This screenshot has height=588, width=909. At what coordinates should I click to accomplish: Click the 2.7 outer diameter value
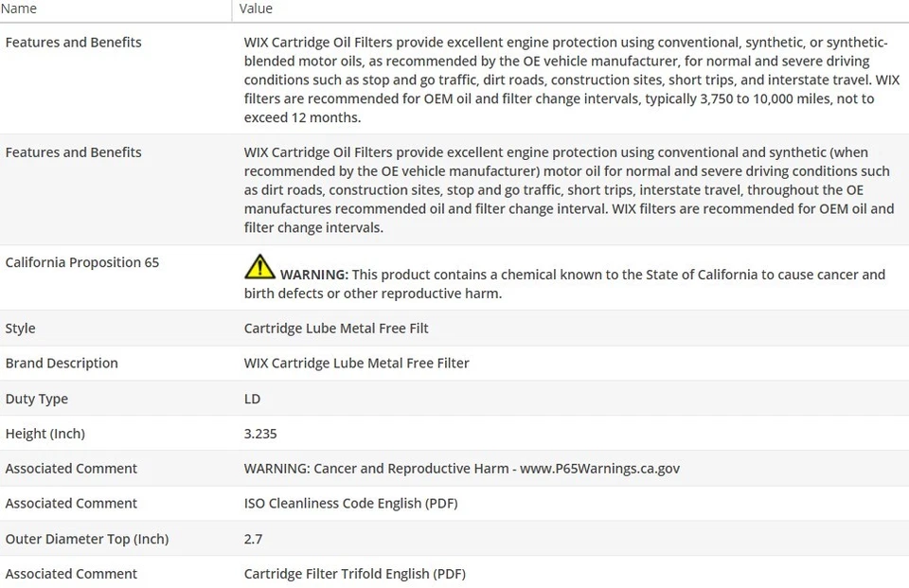pyautogui.click(x=253, y=539)
